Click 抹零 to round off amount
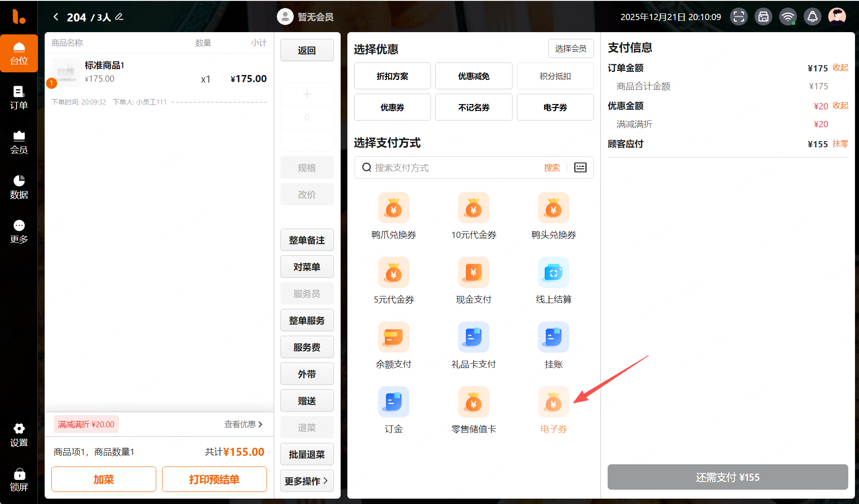 840,144
